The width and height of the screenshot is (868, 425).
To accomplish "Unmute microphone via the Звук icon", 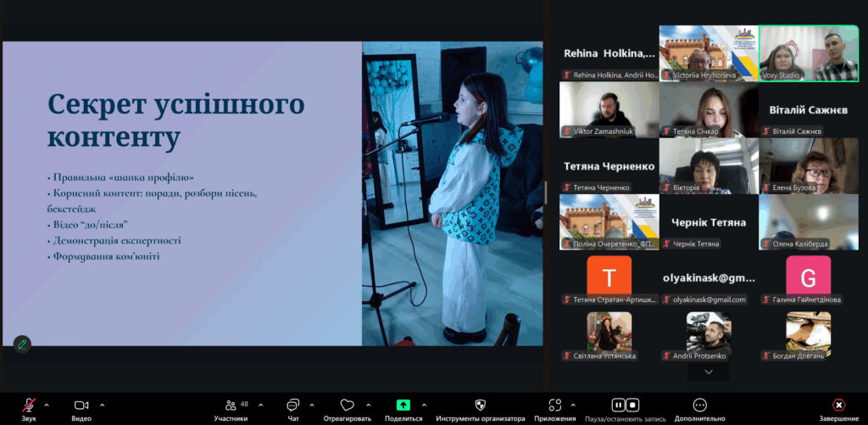I will coord(29,405).
